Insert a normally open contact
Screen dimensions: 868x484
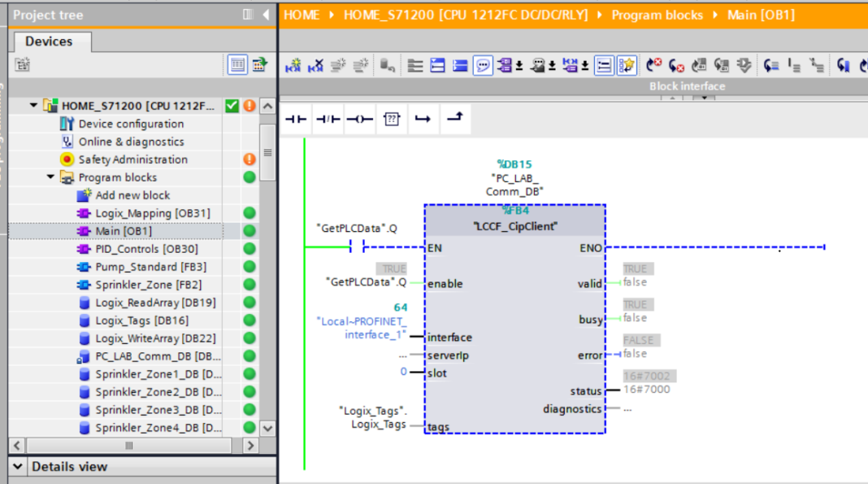[x=296, y=119]
